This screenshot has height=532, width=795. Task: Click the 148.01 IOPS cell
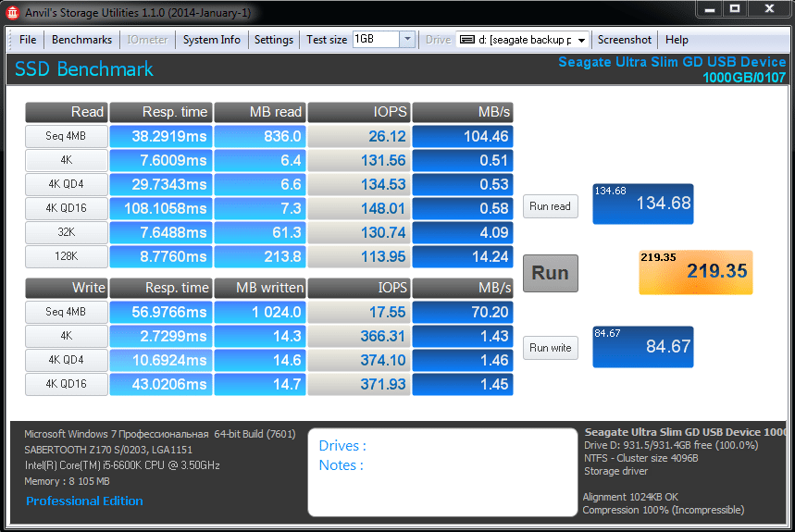[x=358, y=208]
